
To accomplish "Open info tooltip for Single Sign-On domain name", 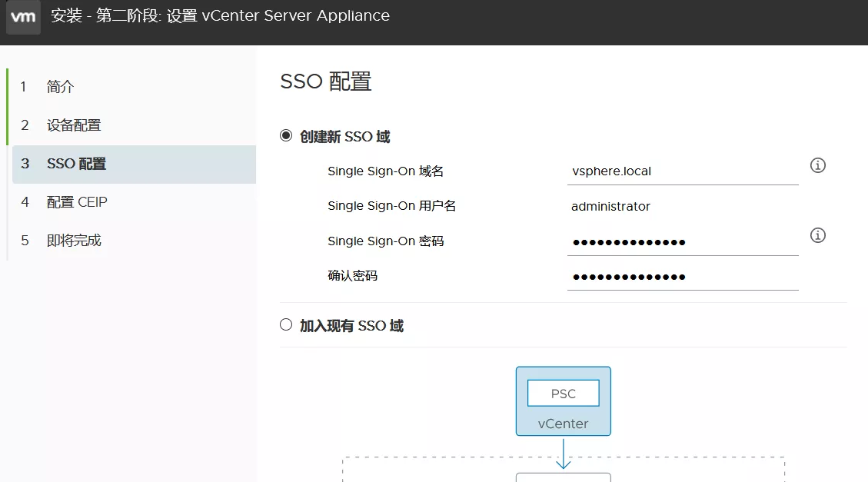I will click(818, 165).
